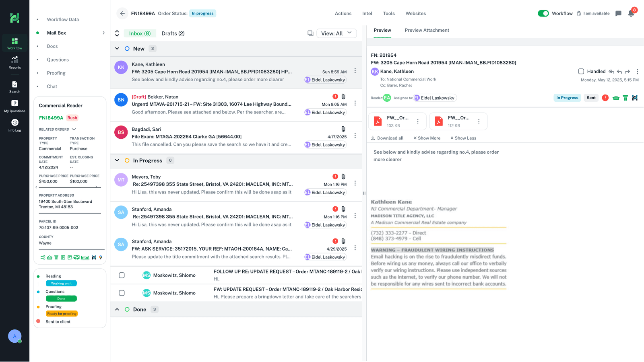
Task: Open the Meyers, Toby email
Action: tap(236, 185)
